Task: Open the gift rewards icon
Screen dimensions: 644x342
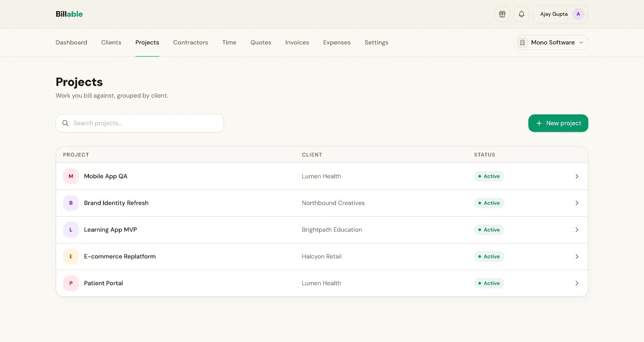Action: 502,14
